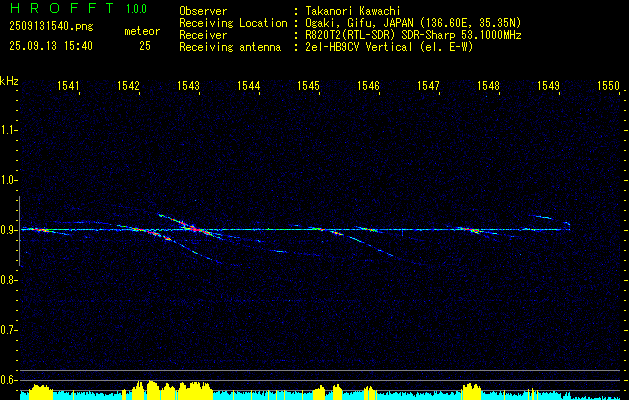Click the version number 1.0.0
This screenshot has width=629, height=400.
tap(136, 8)
